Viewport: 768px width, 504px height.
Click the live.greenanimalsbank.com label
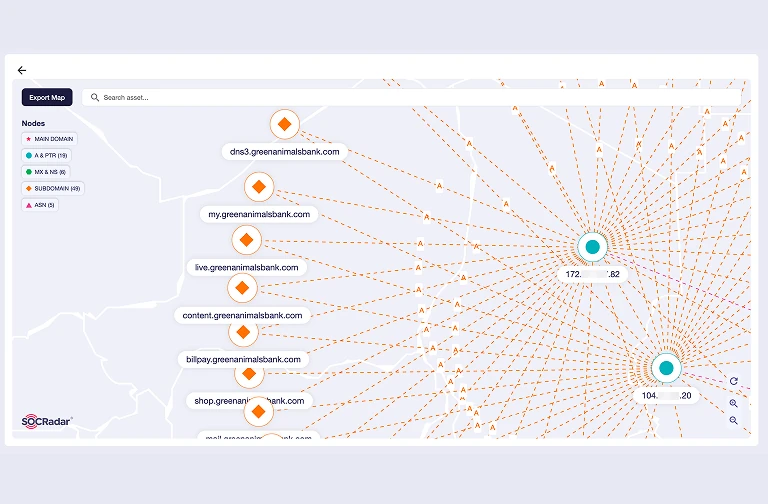click(246, 267)
